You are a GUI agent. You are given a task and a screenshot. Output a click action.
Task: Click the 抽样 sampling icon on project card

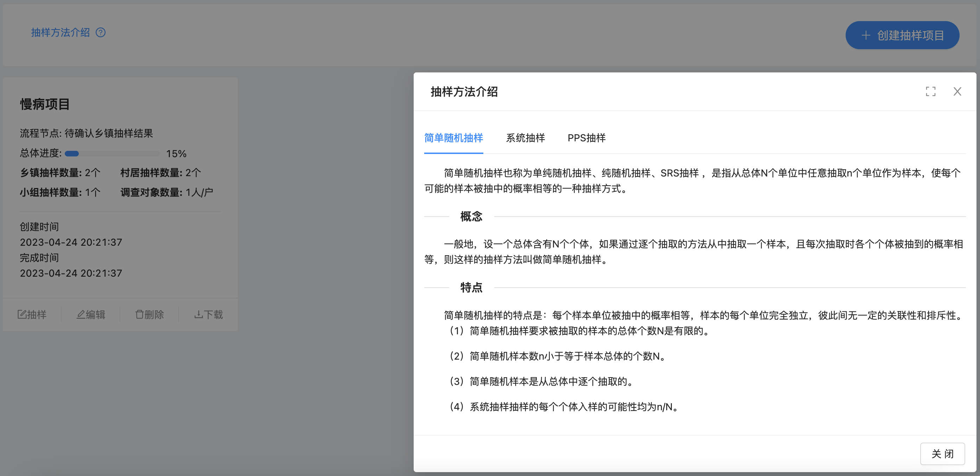(22, 314)
